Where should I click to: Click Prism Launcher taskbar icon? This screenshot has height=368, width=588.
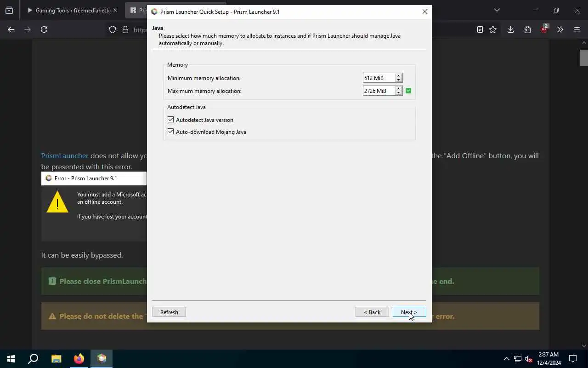(102, 359)
